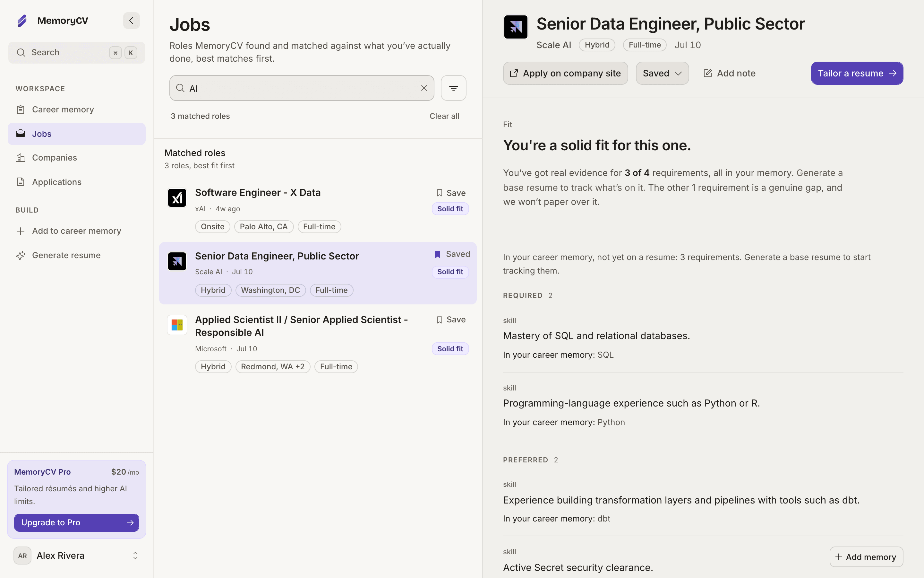Unsave the Senior Data Engineer role bookmark

coord(452,254)
